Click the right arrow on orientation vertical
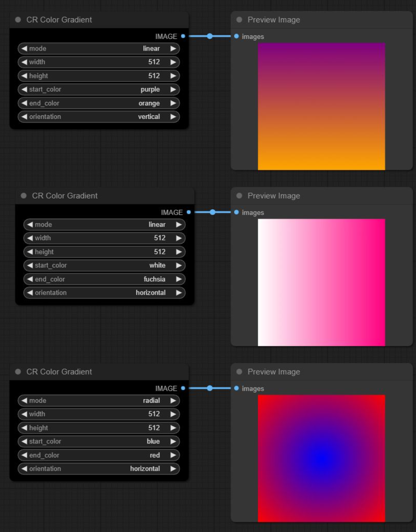Screen dimensions: 416x532 [173, 117]
